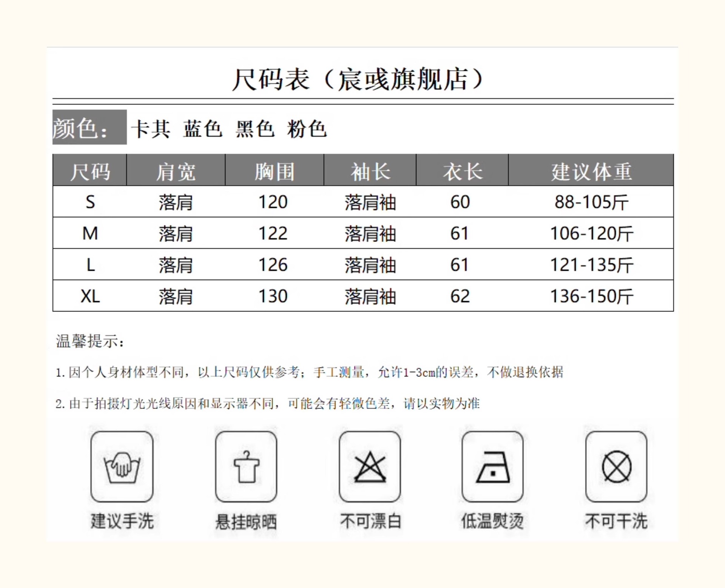The image size is (725, 588).
Task: Click the 胸围 column header
Action: point(275,171)
